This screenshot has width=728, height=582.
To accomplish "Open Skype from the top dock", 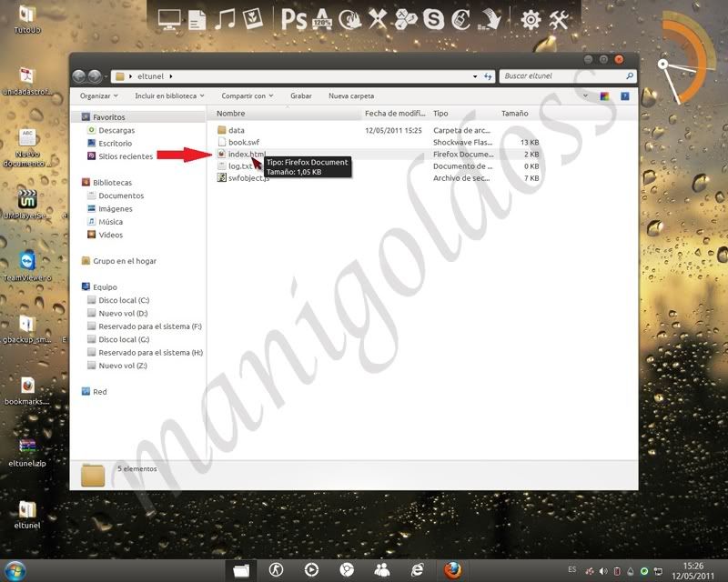I will [433, 19].
